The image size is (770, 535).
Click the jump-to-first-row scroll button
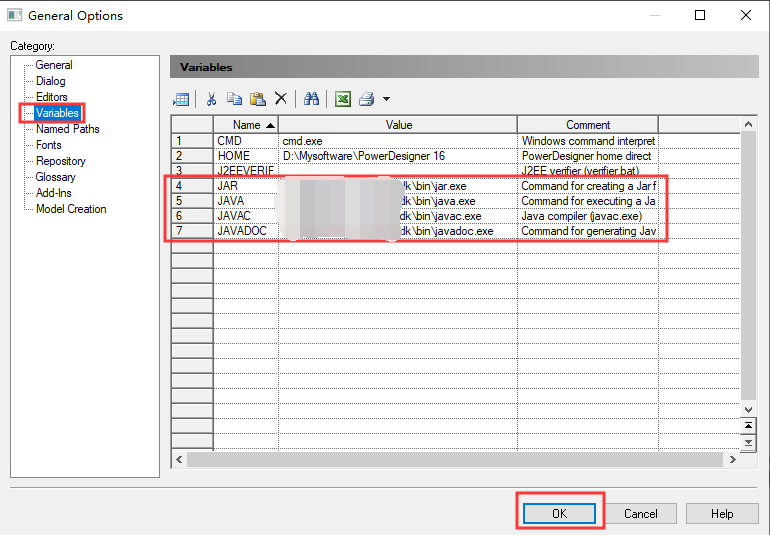[748, 425]
